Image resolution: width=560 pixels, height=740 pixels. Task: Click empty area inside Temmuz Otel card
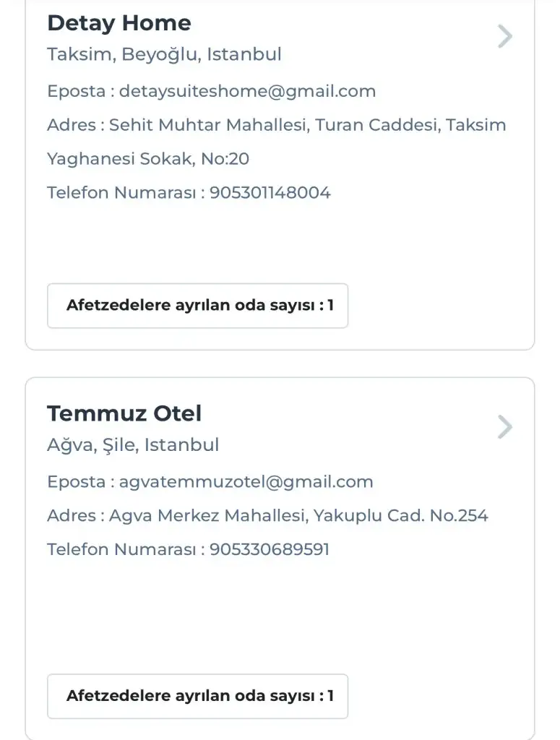point(289,614)
